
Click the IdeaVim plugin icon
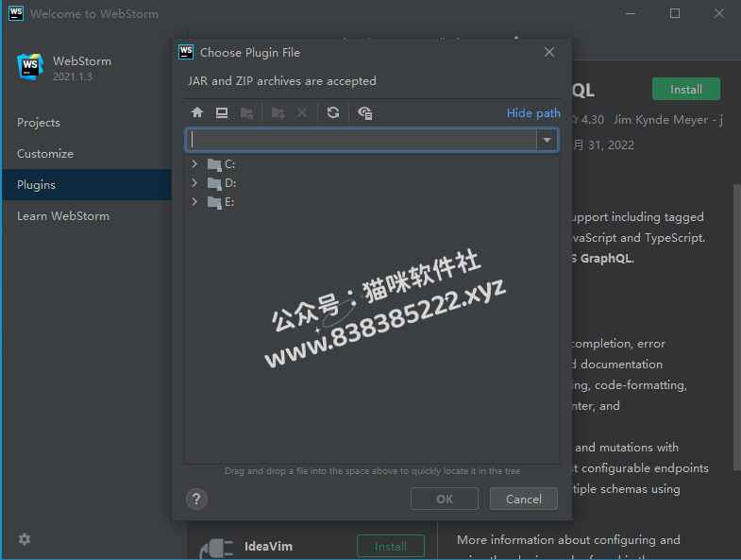click(216, 549)
